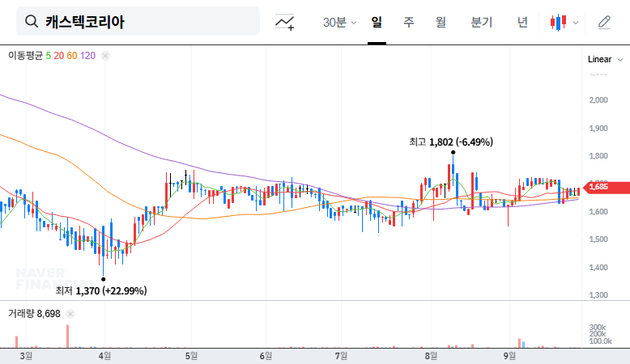Click the 이동평균 label

(25, 56)
